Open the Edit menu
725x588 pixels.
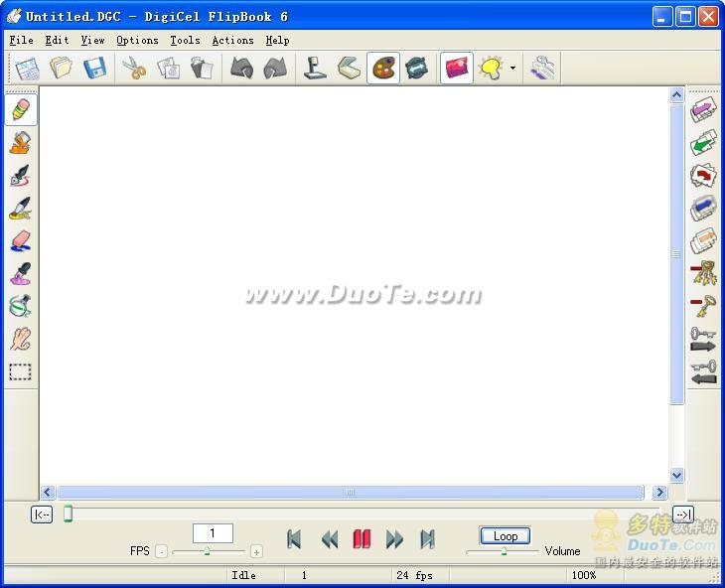(x=57, y=41)
